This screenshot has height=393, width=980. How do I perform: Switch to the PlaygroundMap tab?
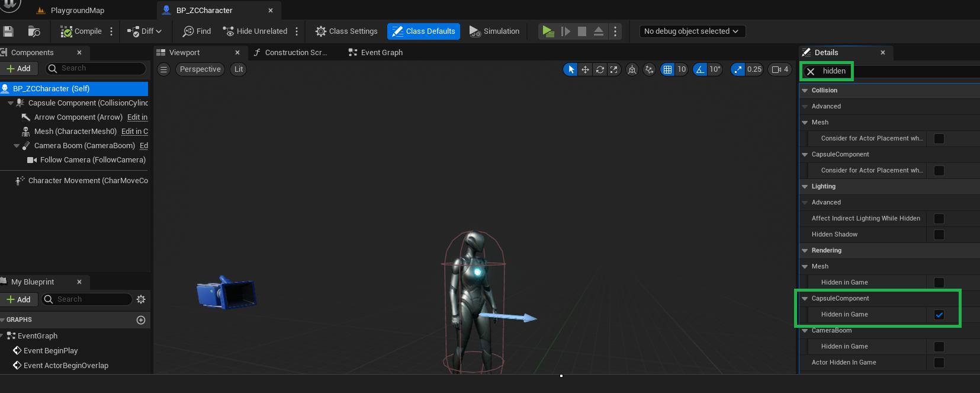click(x=77, y=11)
